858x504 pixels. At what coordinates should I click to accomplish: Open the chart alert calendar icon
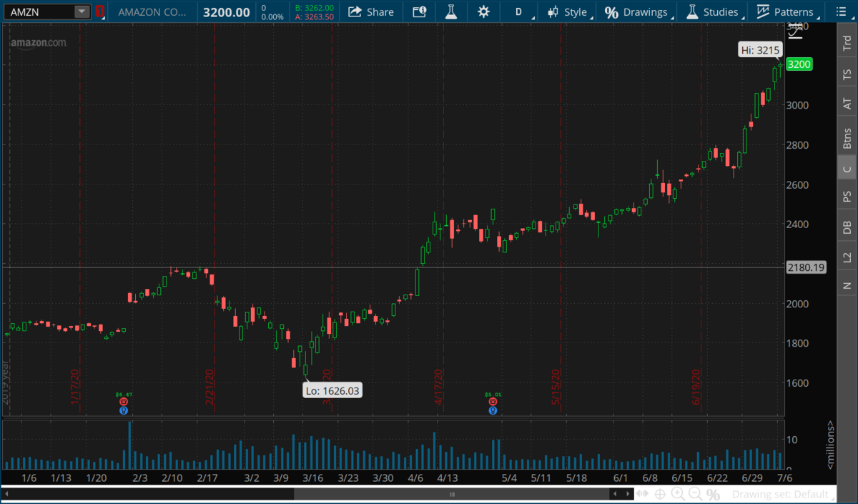419,11
